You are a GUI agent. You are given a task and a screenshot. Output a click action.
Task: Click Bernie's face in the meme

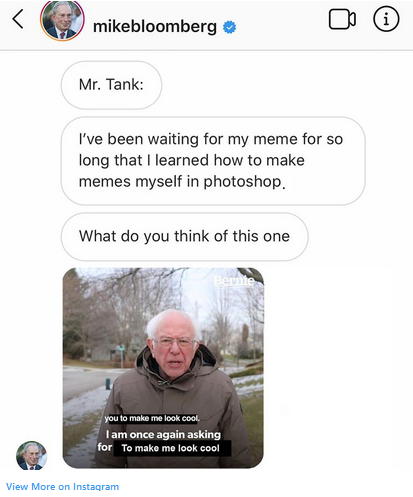click(x=174, y=347)
